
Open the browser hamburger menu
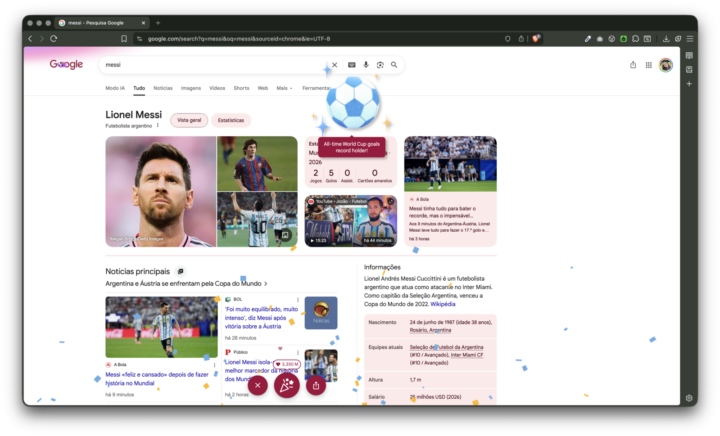(690, 39)
